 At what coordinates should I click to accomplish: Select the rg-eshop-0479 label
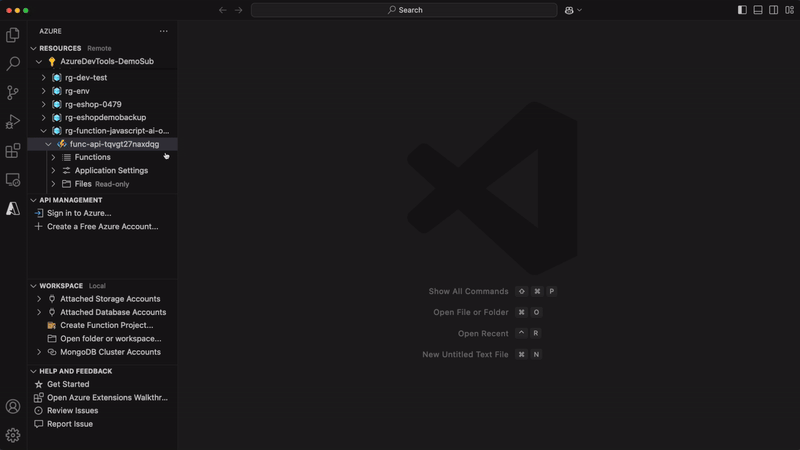coord(93,104)
